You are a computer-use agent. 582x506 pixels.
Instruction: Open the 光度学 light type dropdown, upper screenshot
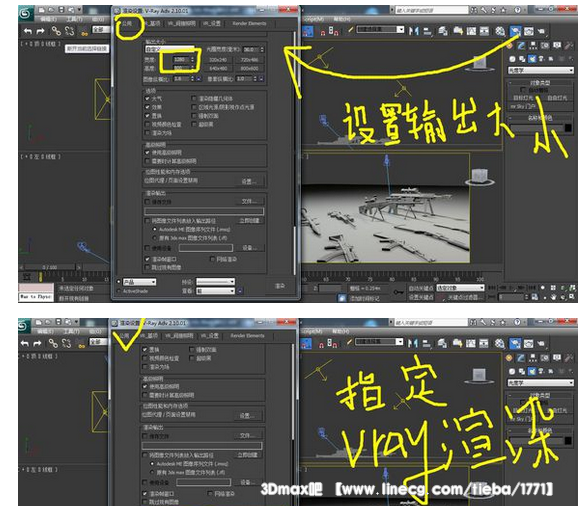click(x=541, y=70)
